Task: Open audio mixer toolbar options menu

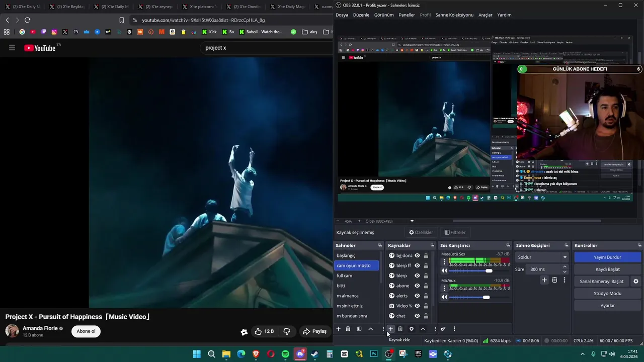Action: (454, 329)
